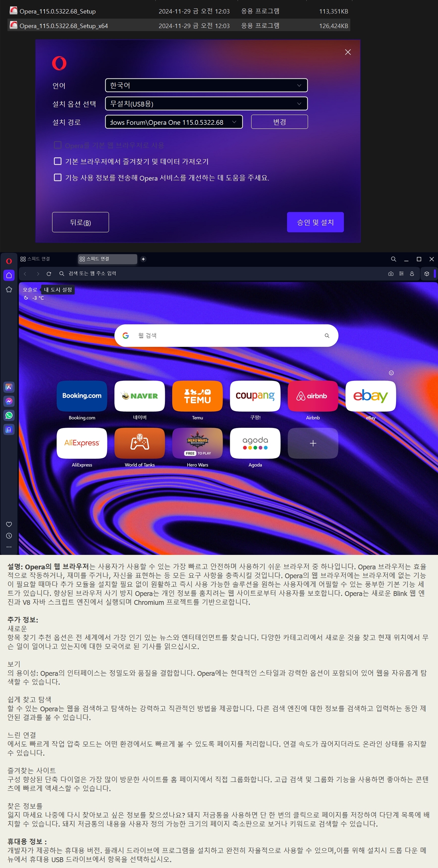Open the sidebar bookmarks star icon
Screen dimensions: 438x868
(9, 289)
